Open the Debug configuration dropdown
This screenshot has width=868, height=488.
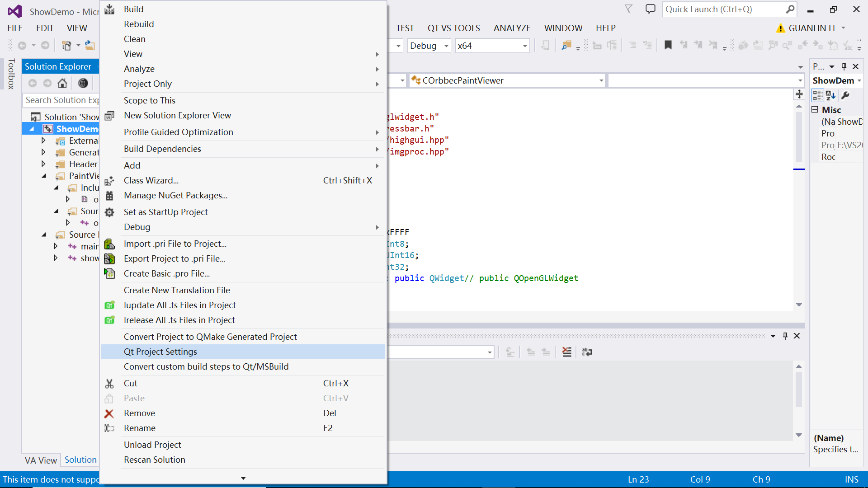445,46
